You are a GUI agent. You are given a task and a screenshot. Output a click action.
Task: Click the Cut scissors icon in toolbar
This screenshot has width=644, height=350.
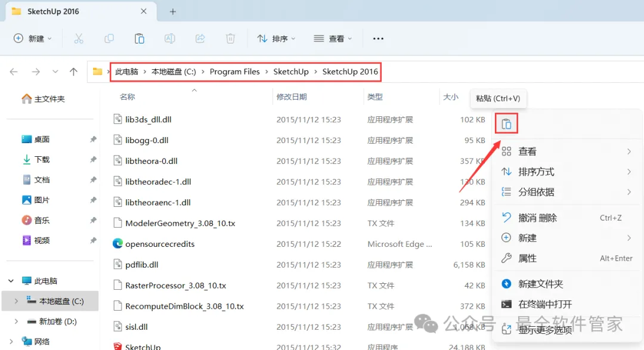click(79, 39)
